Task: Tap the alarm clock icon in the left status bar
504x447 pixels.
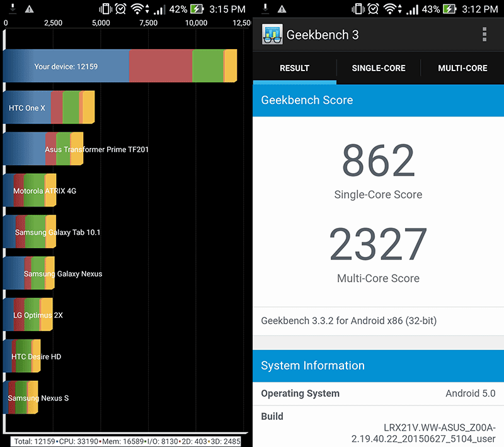Action: [x=121, y=9]
